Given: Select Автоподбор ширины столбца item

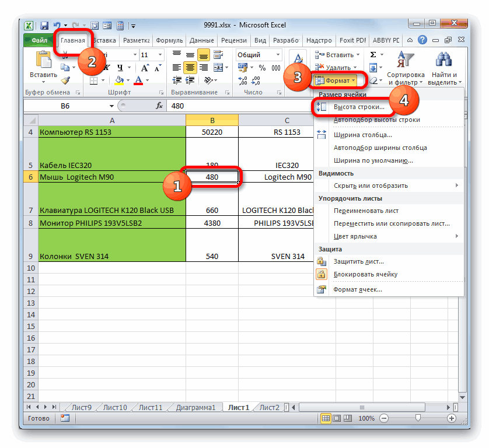Looking at the screenshot, I should point(389,148).
